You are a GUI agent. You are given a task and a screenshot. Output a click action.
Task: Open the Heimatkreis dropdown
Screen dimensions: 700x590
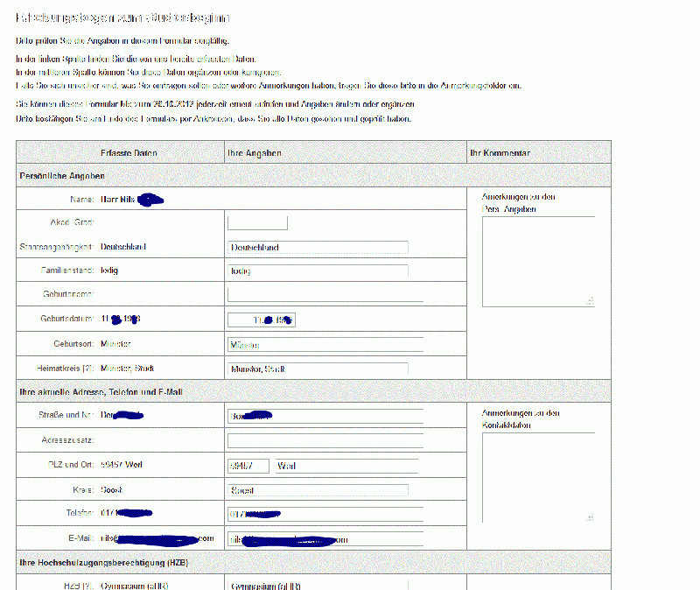318,369
